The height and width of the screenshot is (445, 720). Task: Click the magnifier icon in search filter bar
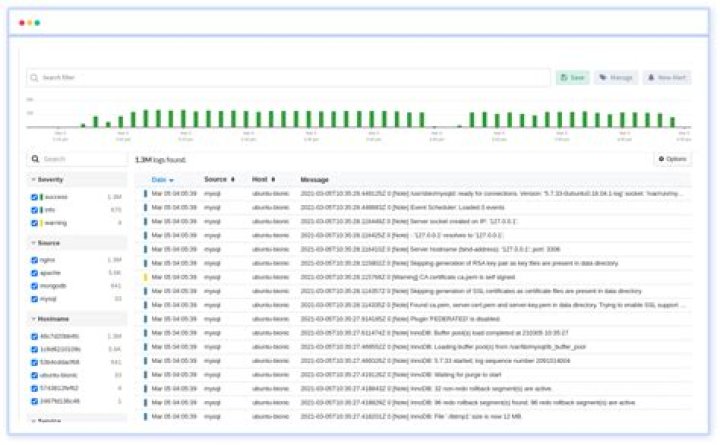(x=34, y=77)
